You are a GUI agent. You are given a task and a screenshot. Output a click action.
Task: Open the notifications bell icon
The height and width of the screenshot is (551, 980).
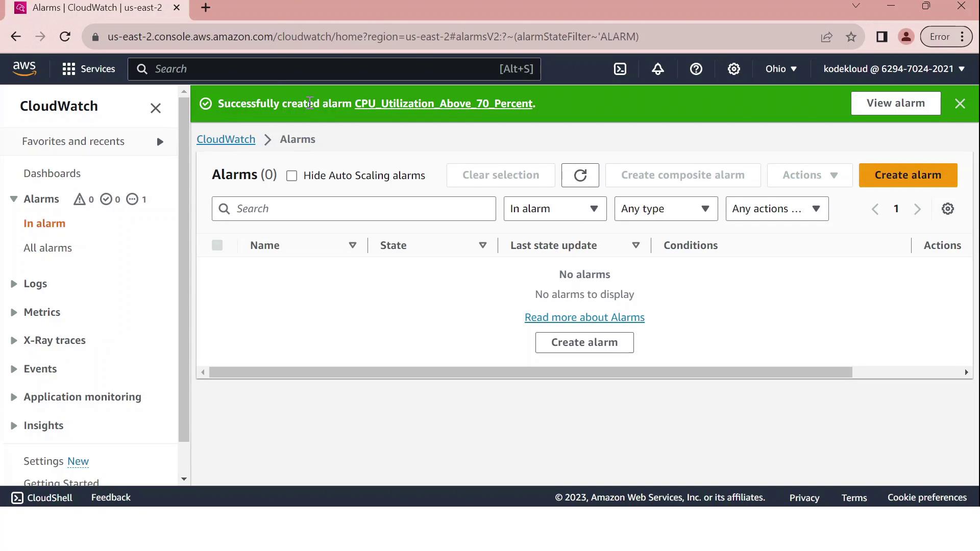658,69
